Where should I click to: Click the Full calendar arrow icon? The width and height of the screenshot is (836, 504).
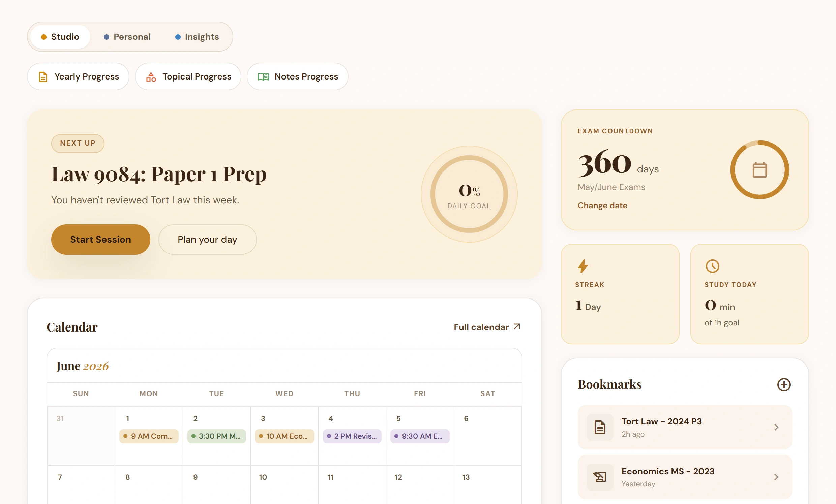pyautogui.click(x=517, y=326)
